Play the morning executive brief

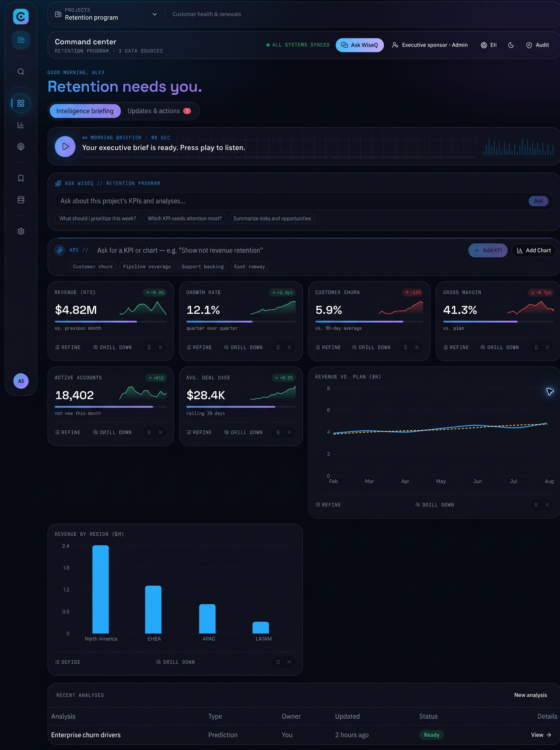(65, 147)
